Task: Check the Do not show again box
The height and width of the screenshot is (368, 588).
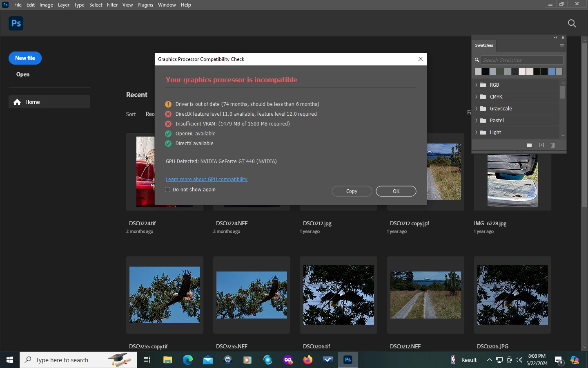Action: tap(167, 190)
